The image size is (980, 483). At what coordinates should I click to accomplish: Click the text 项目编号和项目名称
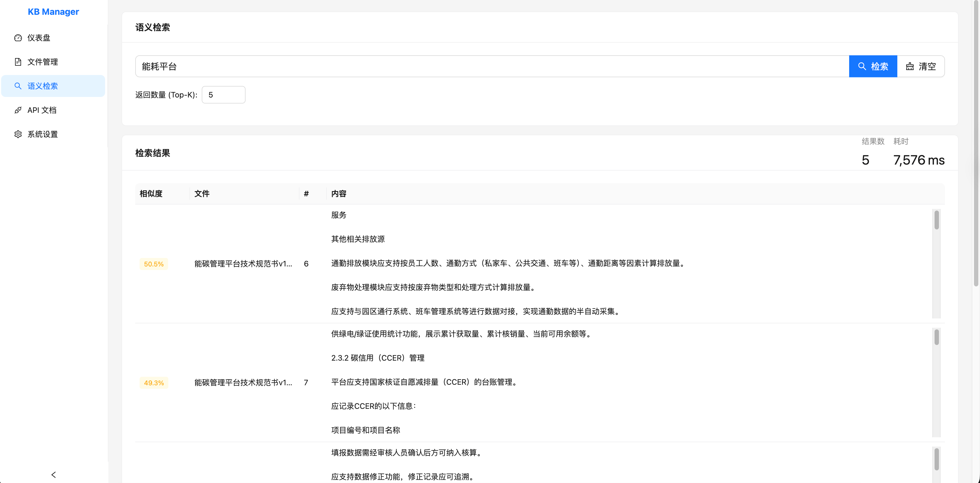point(366,430)
